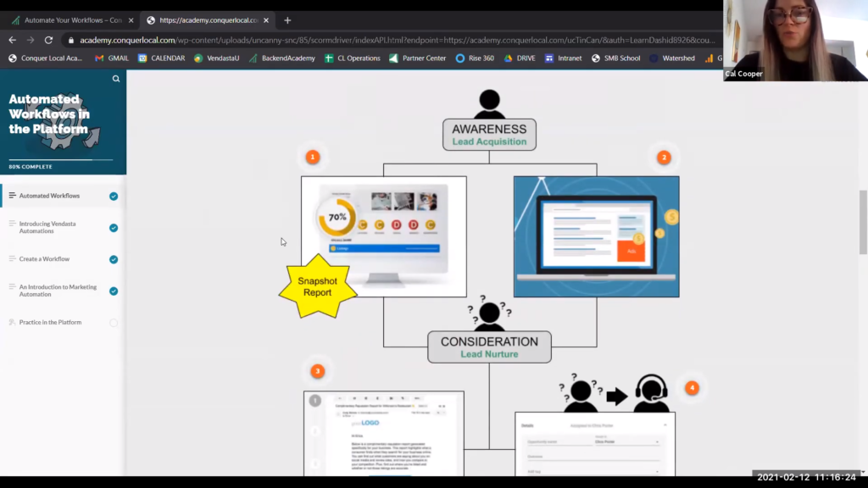Reload the page with refresh icon

pos(48,40)
